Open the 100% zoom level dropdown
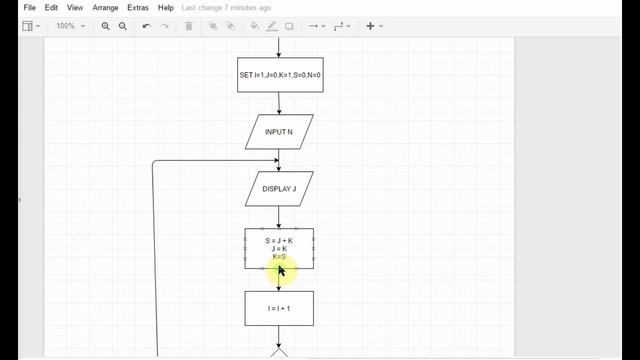640x360 pixels. [70, 26]
